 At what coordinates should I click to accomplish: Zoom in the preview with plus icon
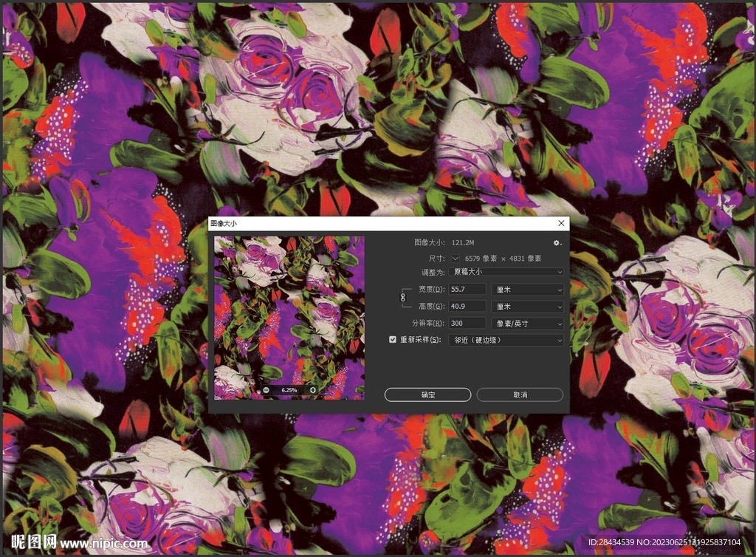[x=312, y=389]
